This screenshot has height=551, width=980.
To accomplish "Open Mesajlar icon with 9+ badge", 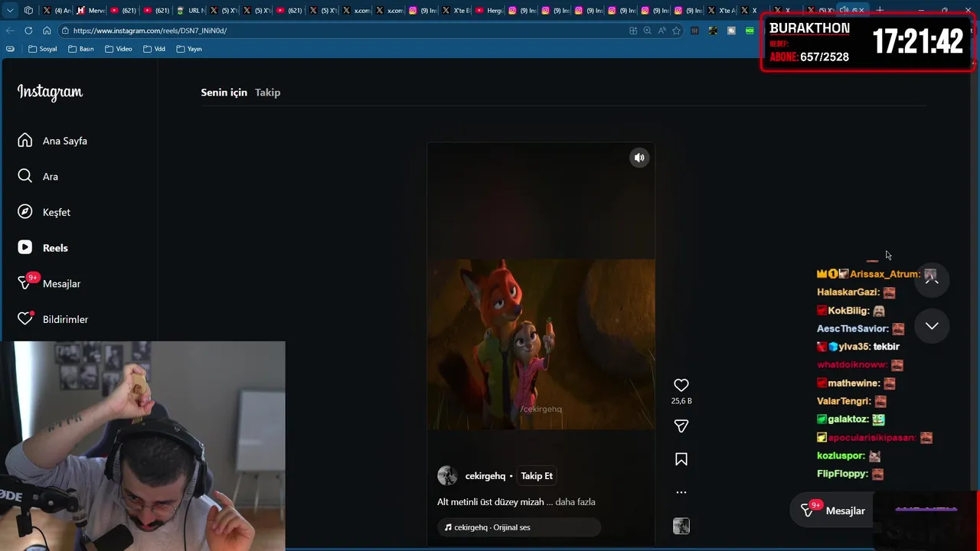I will (27, 282).
